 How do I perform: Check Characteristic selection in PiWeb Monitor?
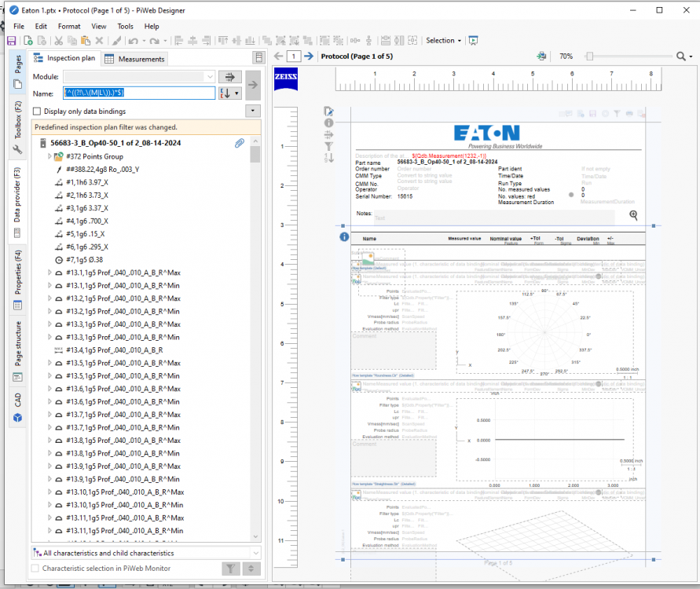click(36, 568)
